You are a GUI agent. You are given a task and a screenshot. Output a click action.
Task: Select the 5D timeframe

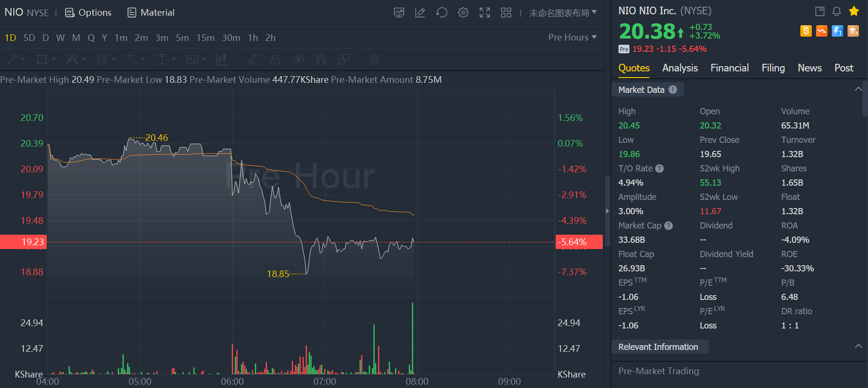click(x=30, y=38)
